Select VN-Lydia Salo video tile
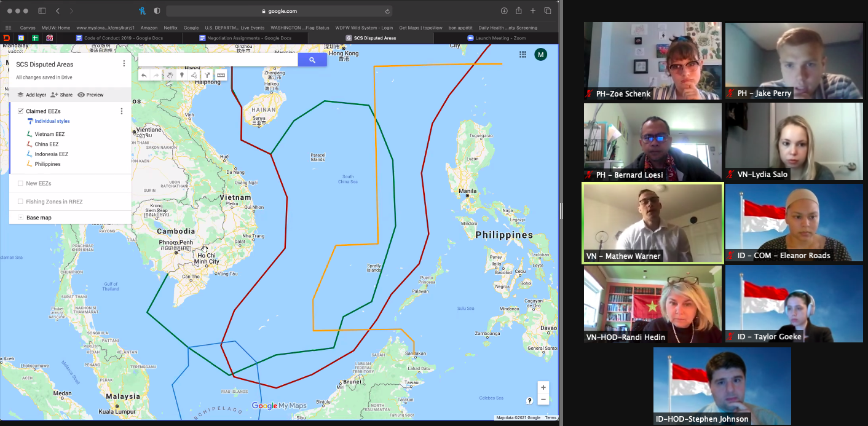The height and width of the screenshot is (426, 868). pos(794,141)
